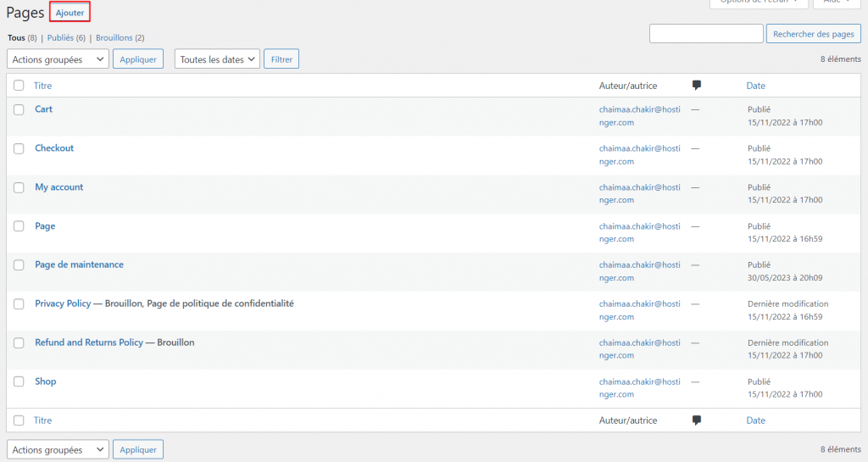Open the Page de maintenance link
Screen dimensions: 868x462
pos(79,264)
